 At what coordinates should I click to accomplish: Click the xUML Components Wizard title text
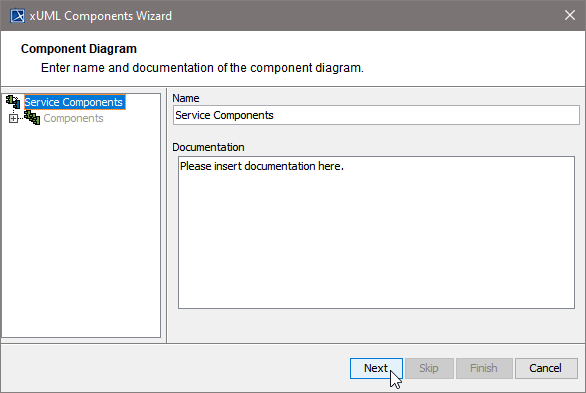pos(101,16)
